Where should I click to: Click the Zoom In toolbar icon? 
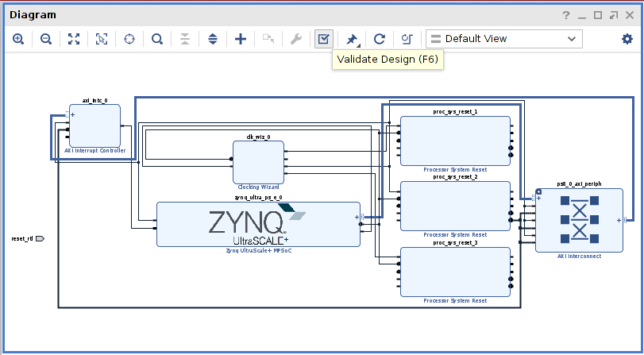18,39
